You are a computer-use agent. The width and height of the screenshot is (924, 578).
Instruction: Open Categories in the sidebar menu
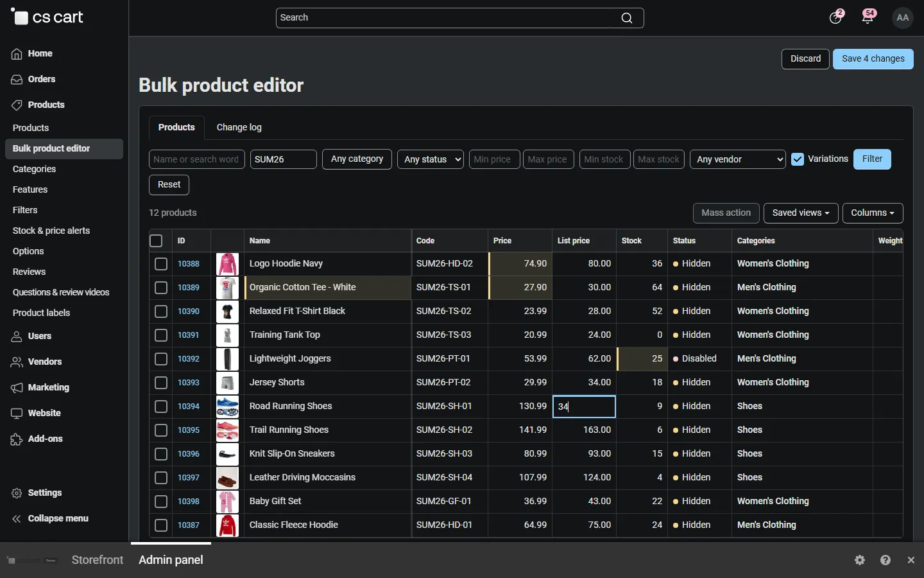click(x=35, y=170)
